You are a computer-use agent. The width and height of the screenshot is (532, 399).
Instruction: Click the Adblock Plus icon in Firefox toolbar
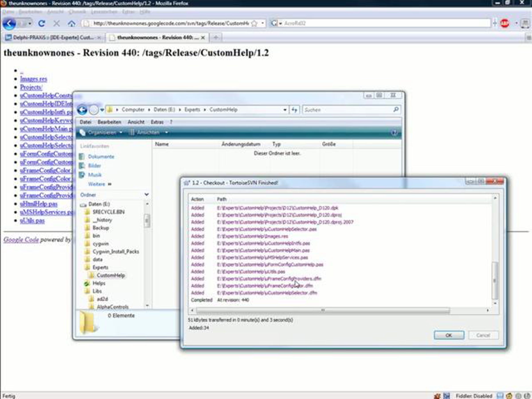click(505, 23)
